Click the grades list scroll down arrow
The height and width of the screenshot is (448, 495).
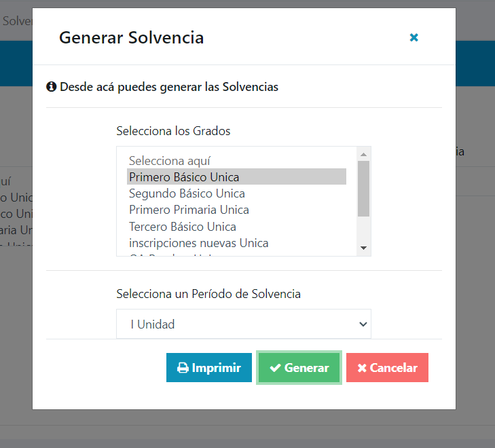pyautogui.click(x=364, y=248)
